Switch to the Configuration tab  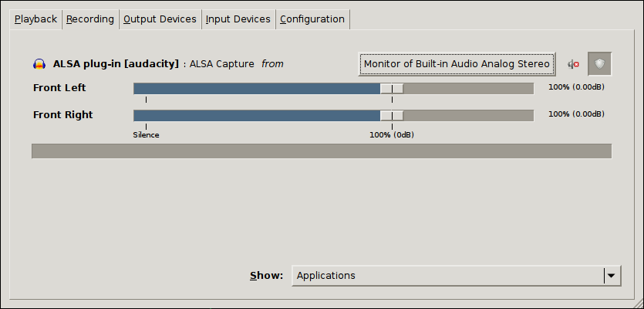coord(312,19)
